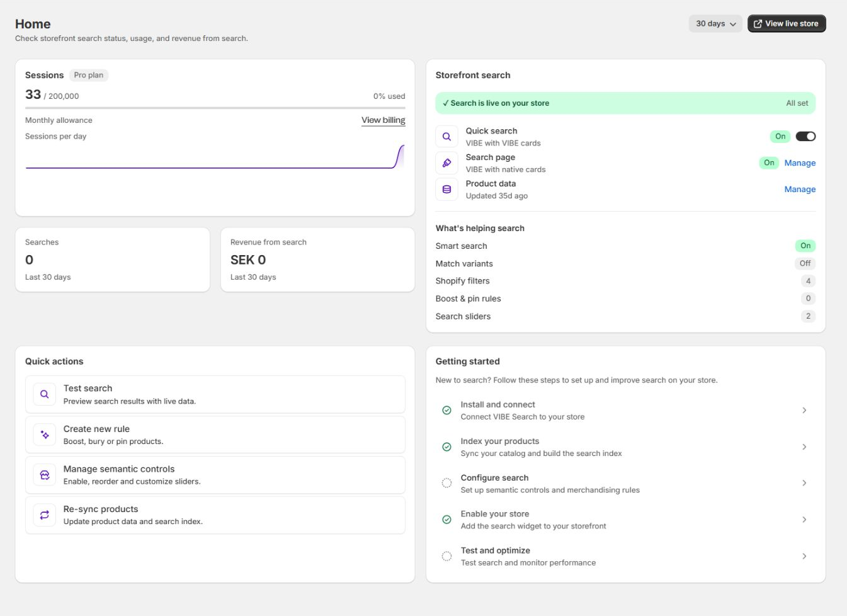The image size is (847, 616).
Task: Click the Monthly allowance label
Action: 59,120
